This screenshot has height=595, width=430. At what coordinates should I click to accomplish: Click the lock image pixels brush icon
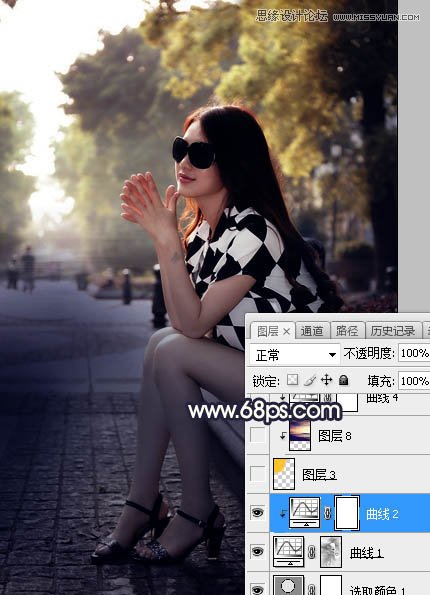310,380
